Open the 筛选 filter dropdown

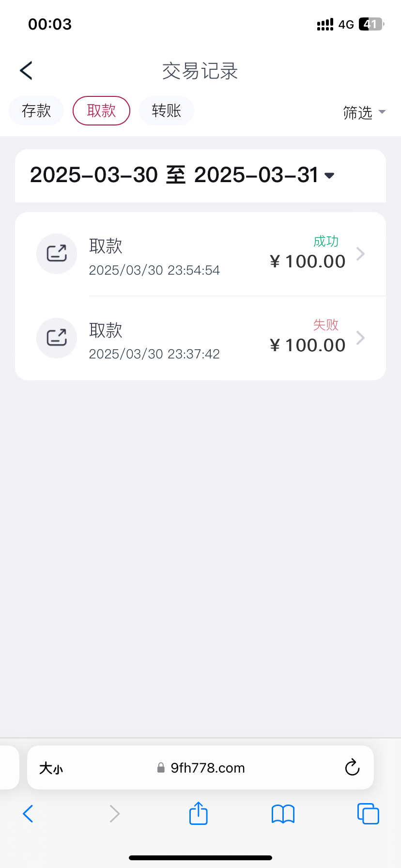tap(364, 112)
